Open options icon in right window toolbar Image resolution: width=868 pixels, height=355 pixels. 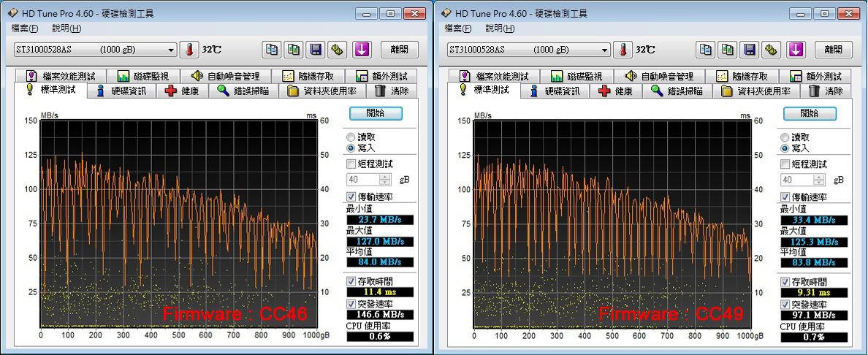pos(772,49)
